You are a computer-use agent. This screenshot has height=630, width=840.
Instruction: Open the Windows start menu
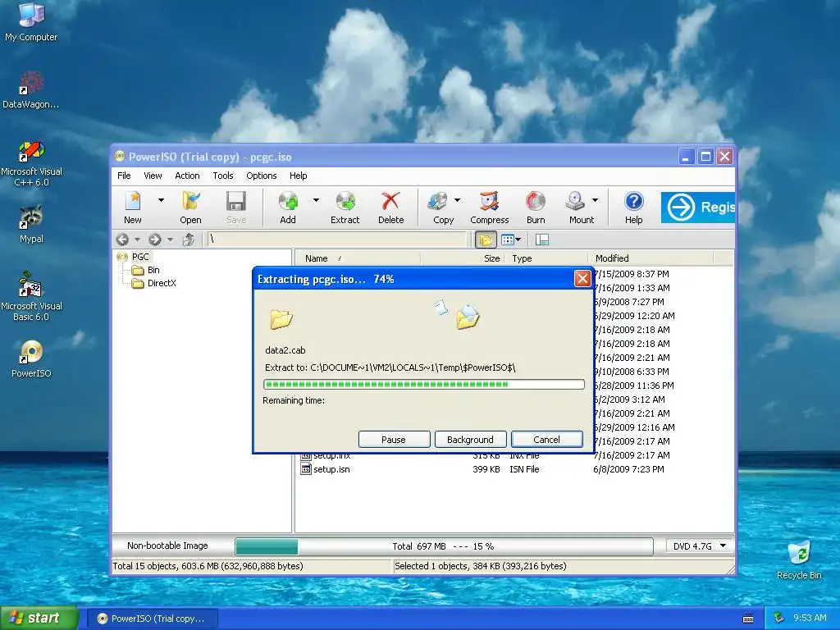(39, 619)
